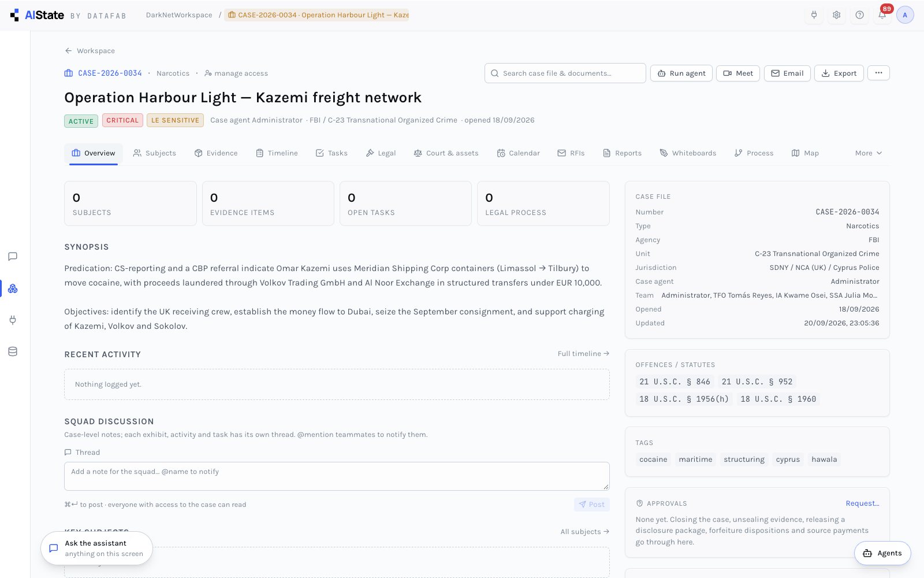This screenshot has width=924, height=578.
Task: Open Full timeline link
Action: (583, 354)
